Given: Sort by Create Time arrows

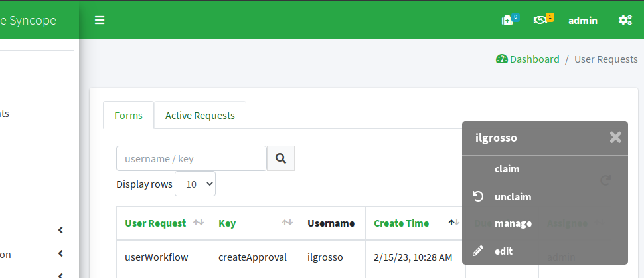Looking at the screenshot, I should (454, 223).
